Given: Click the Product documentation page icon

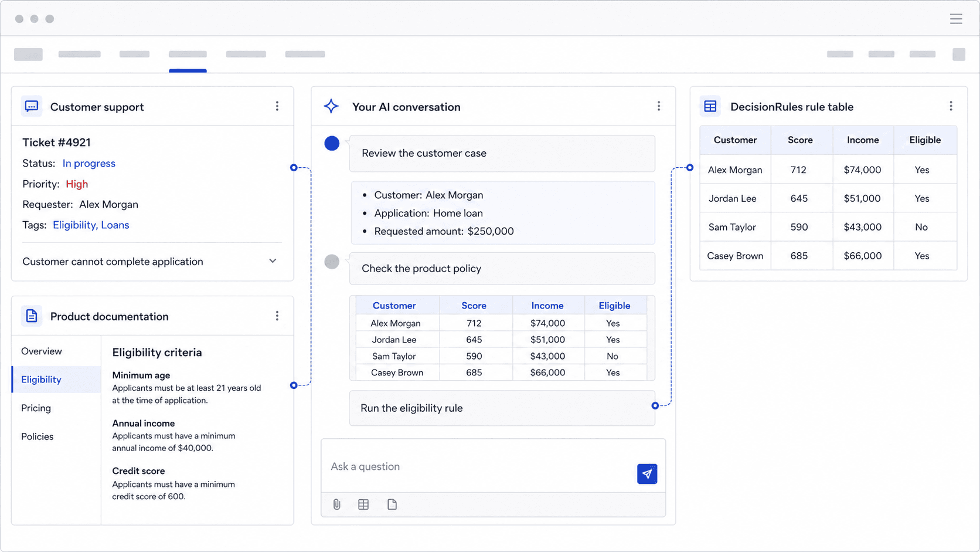Looking at the screenshot, I should [x=32, y=316].
